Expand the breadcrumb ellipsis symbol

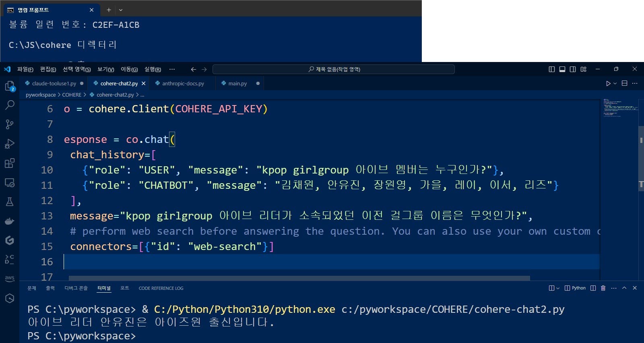pos(142,95)
